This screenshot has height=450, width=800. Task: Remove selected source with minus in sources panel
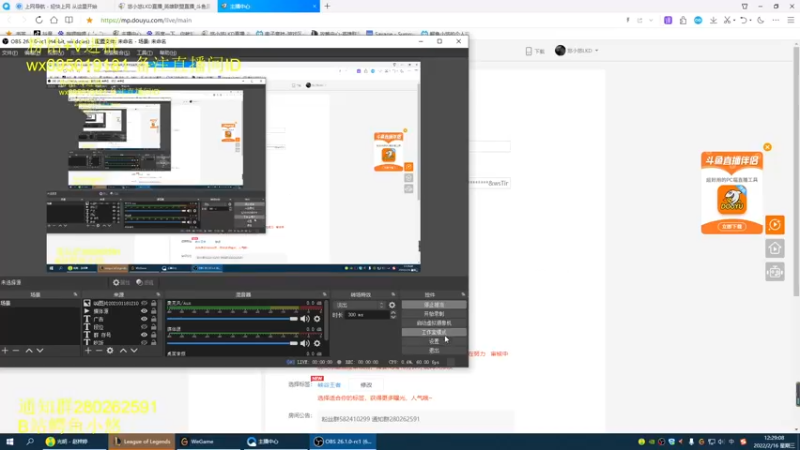99,351
